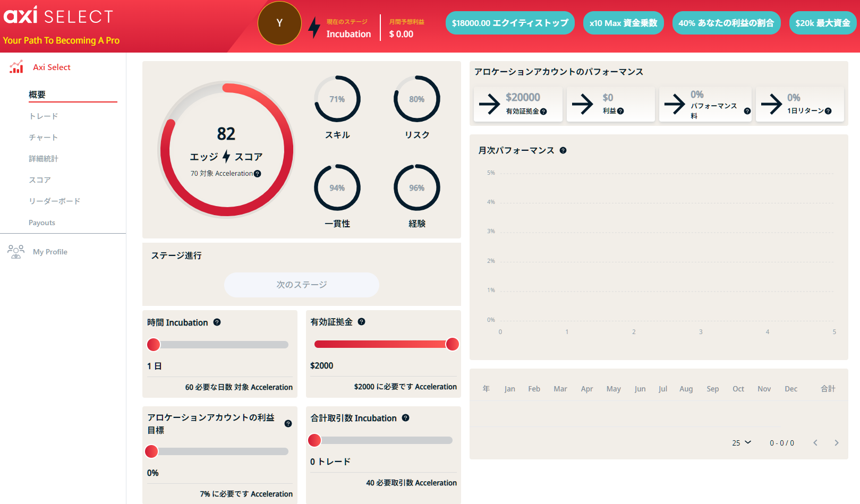Click the $20k 最大資金 pill

point(823,23)
